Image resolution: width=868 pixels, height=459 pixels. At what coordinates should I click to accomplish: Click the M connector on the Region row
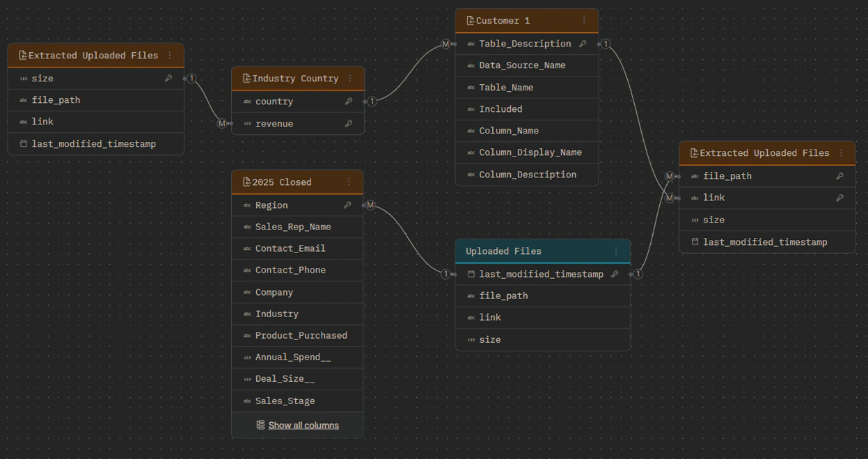[370, 205]
